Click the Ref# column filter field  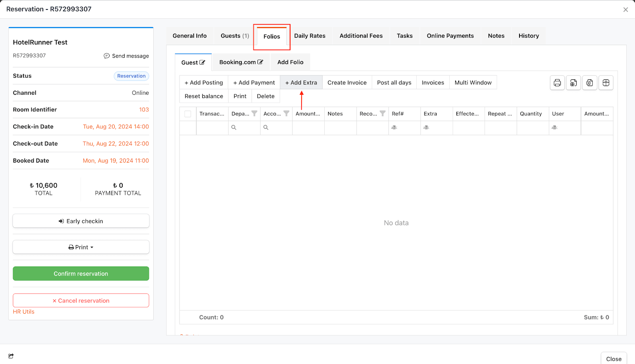pos(404,128)
